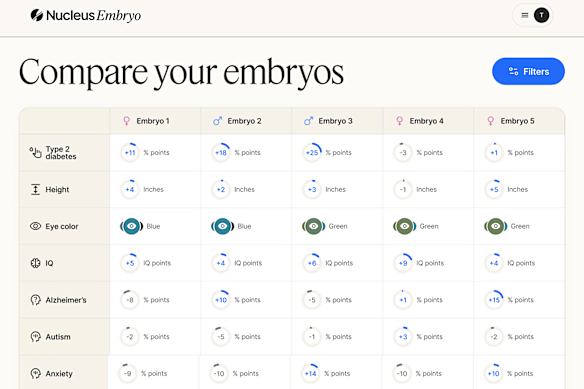Click Embryo 5 height +5 gauge

[x=494, y=189]
